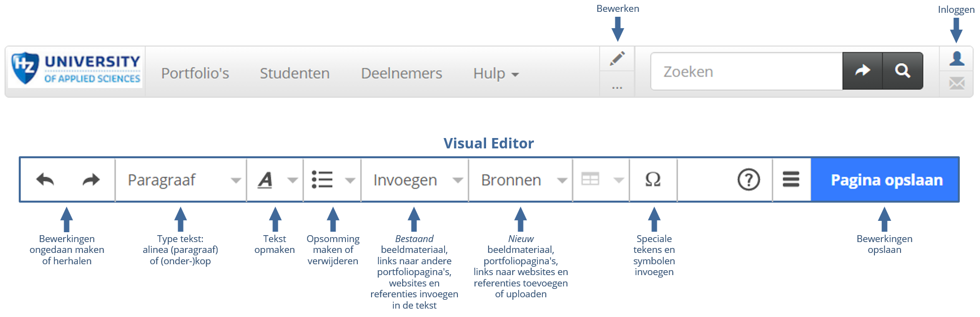Go to the Studenten page
Image resolution: width=980 pixels, height=317 pixels.
click(295, 73)
